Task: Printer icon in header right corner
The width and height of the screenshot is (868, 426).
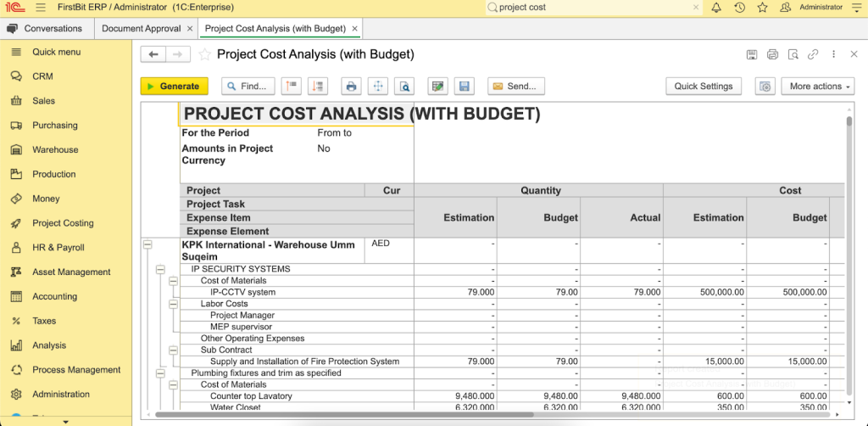Action: click(772, 54)
